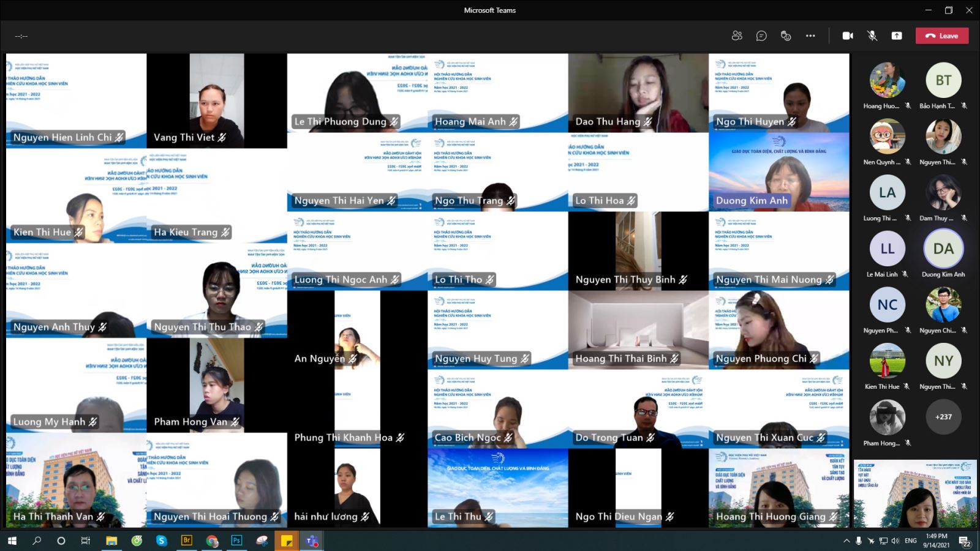Select Vang Thi Viet's video tile

tap(217, 100)
